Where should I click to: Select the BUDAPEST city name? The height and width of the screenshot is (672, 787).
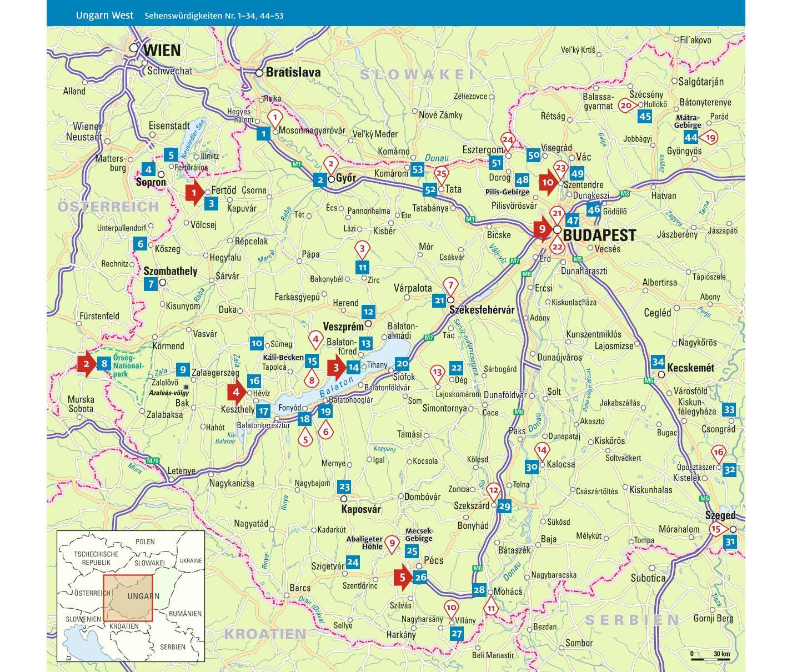click(x=599, y=235)
